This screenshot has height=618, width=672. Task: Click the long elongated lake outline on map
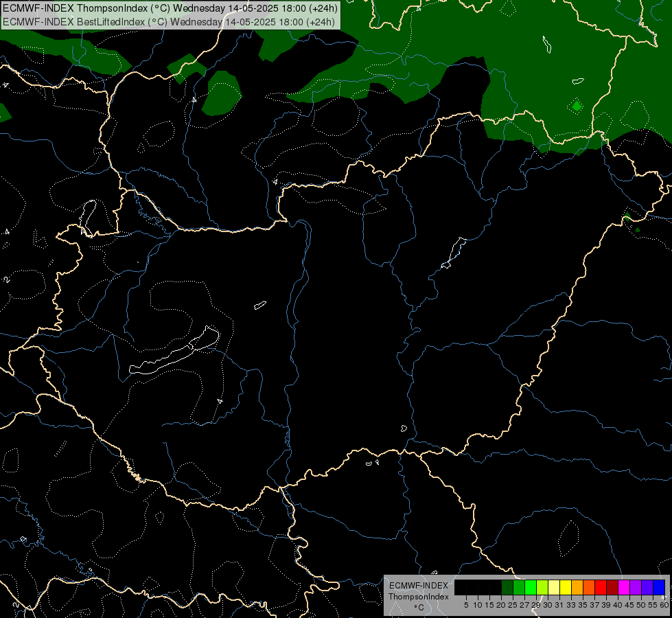pyautogui.click(x=174, y=352)
